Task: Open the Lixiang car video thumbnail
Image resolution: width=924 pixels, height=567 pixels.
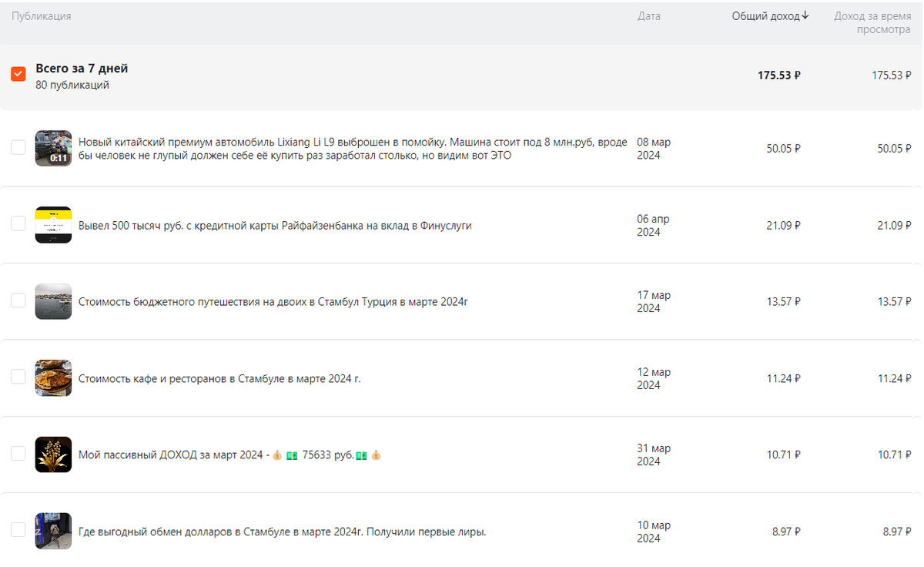Action: click(x=53, y=148)
